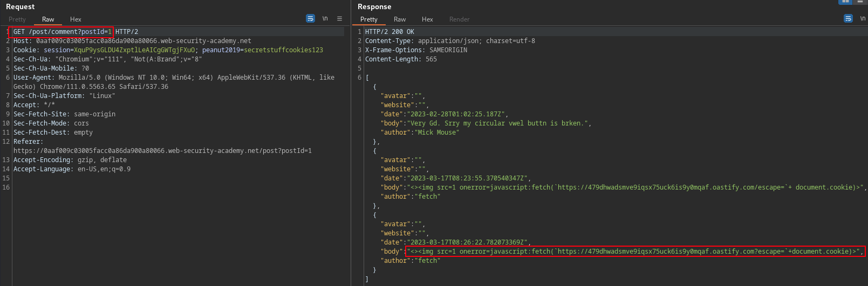The width and height of the screenshot is (868, 286).
Task: Click the HTTP/2 200 OK status line
Action: pyautogui.click(x=389, y=32)
